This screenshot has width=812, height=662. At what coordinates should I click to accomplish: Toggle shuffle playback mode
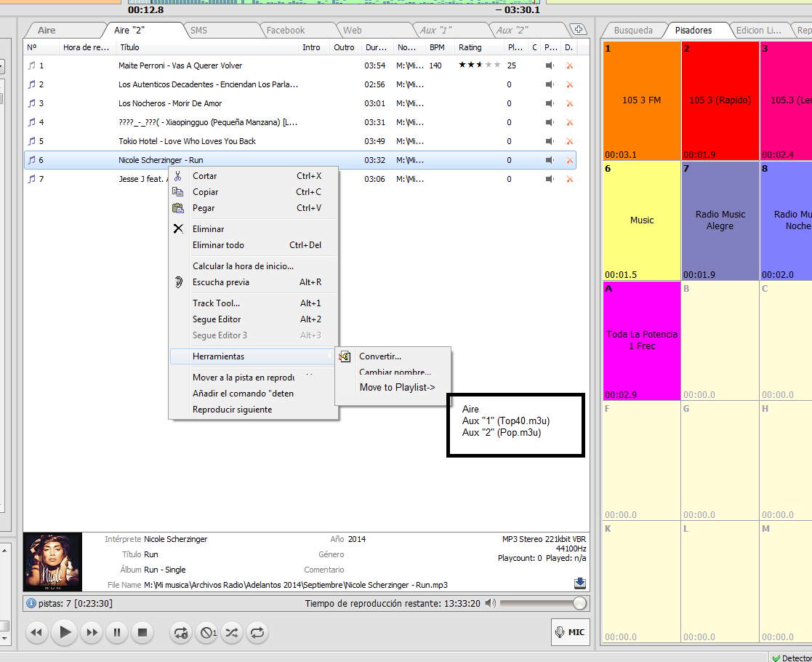pyautogui.click(x=231, y=632)
